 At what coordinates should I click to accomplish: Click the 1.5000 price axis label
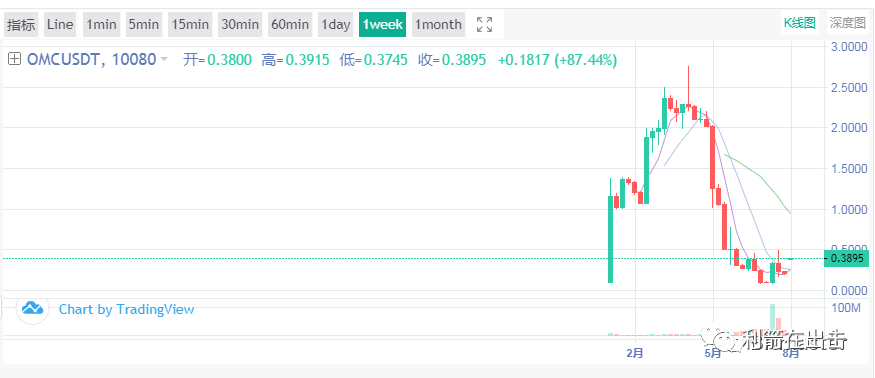pos(849,169)
